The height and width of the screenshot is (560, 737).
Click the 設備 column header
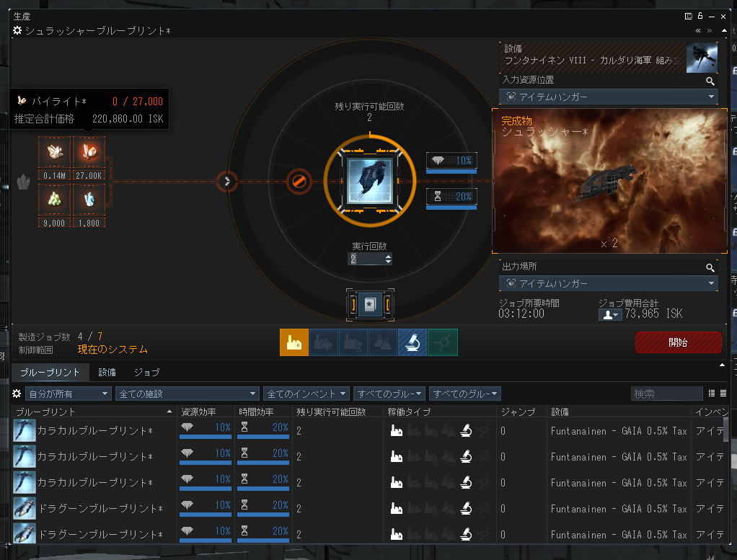tap(619, 412)
